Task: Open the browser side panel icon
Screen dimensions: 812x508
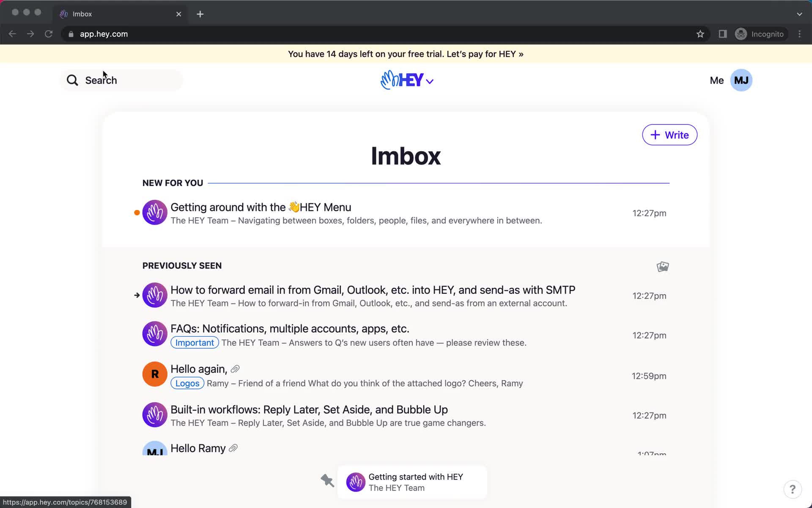Action: [x=723, y=34]
